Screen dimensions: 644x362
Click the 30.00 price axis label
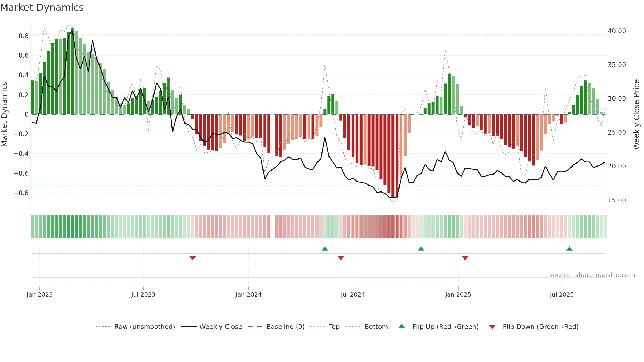[x=617, y=99]
